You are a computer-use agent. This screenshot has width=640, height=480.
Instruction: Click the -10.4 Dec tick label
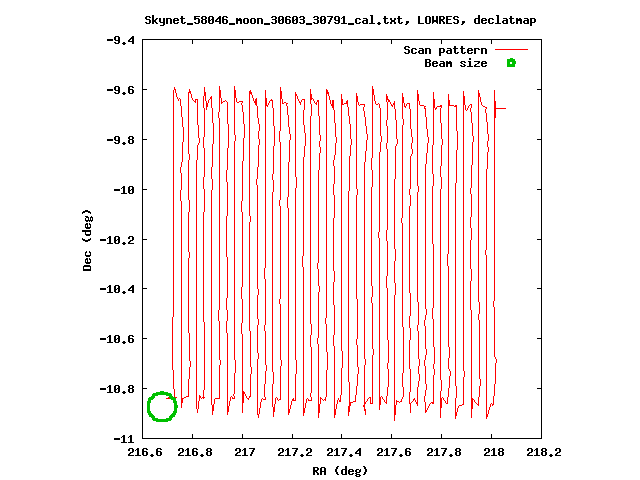pos(117,289)
